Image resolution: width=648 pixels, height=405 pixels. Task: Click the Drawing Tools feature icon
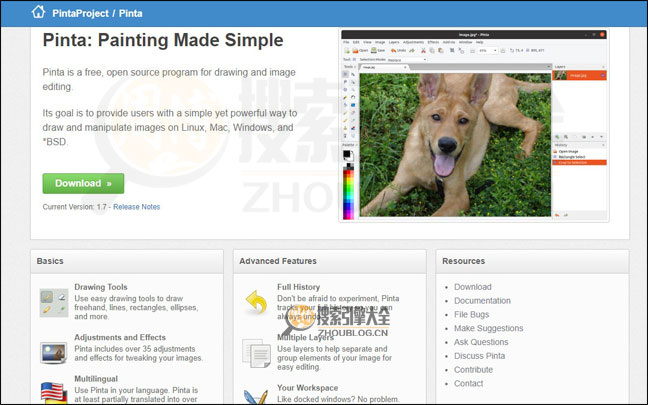point(54,303)
